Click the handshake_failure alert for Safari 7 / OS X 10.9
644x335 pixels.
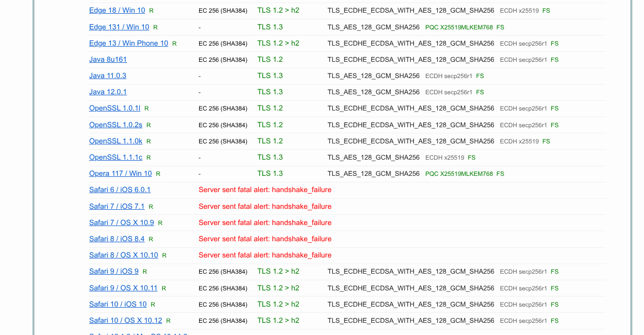coord(265,222)
